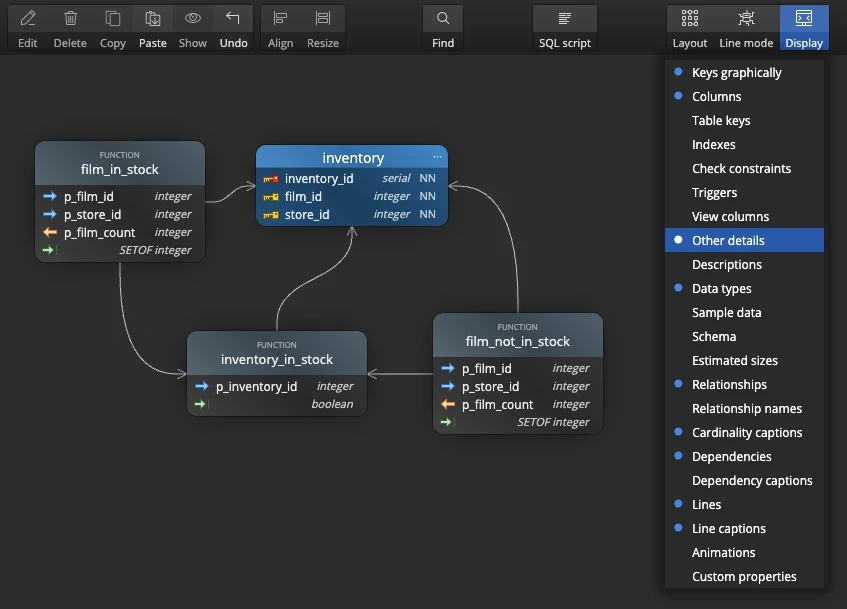
Task: Enable Custom properties display option
Action: click(744, 577)
